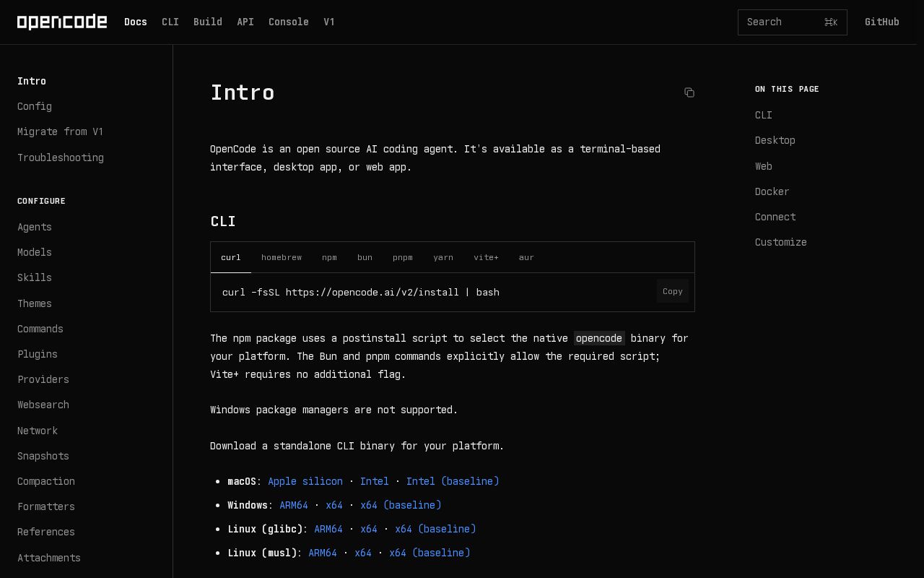
Task: Download the Linux (glibc) ARM64 binary
Action: [x=328, y=529]
